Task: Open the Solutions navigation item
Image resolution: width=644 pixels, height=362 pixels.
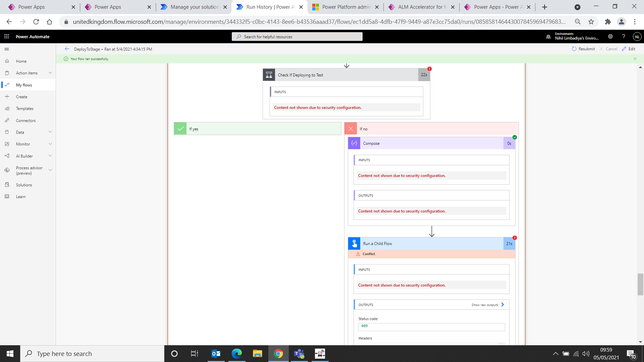Action: [28, 185]
